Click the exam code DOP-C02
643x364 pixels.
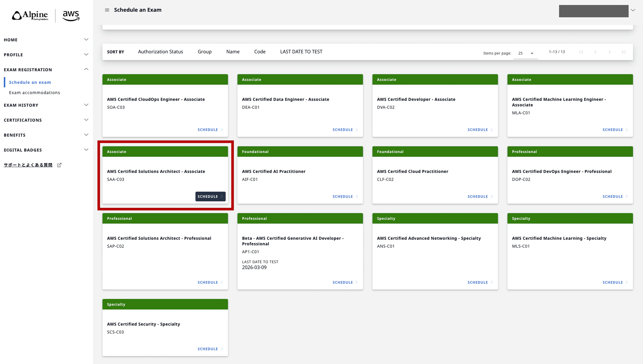pos(521,179)
